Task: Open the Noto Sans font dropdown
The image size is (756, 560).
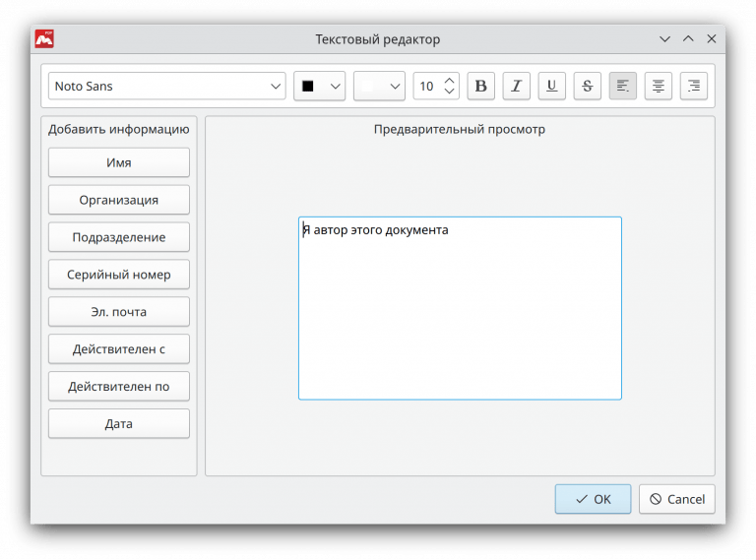Action: (x=166, y=86)
